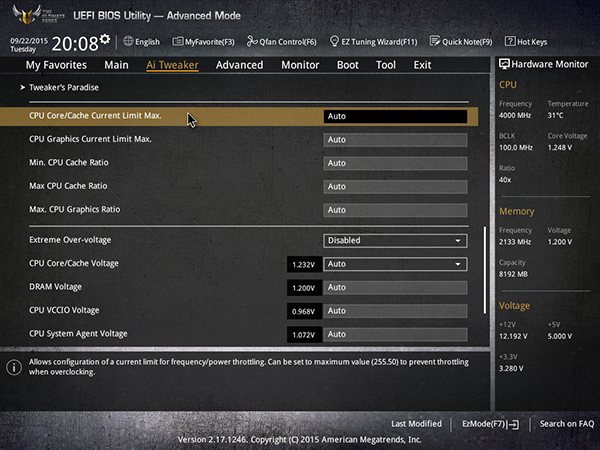Screen dimensions: 600x450
Task: Click the Qfan Control fan icon
Action: click(x=251, y=41)
